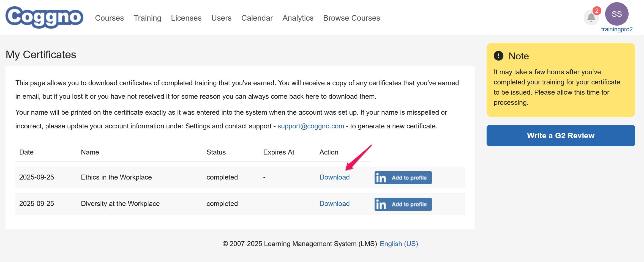Open the Calendar page
This screenshot has width=644, height=262.
(x=257, y=18)
